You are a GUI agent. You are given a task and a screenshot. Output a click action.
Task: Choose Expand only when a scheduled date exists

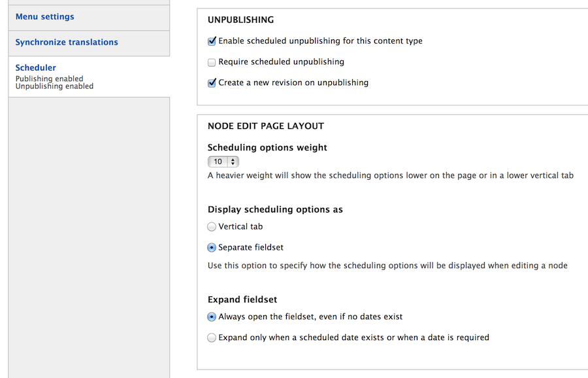pyautogui.click(x=212, y=338)
